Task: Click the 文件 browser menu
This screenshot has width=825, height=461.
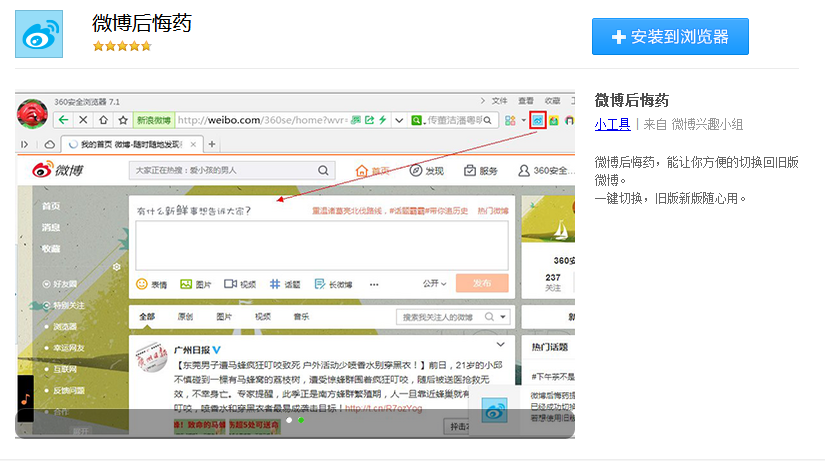Action: coord(499,101)
